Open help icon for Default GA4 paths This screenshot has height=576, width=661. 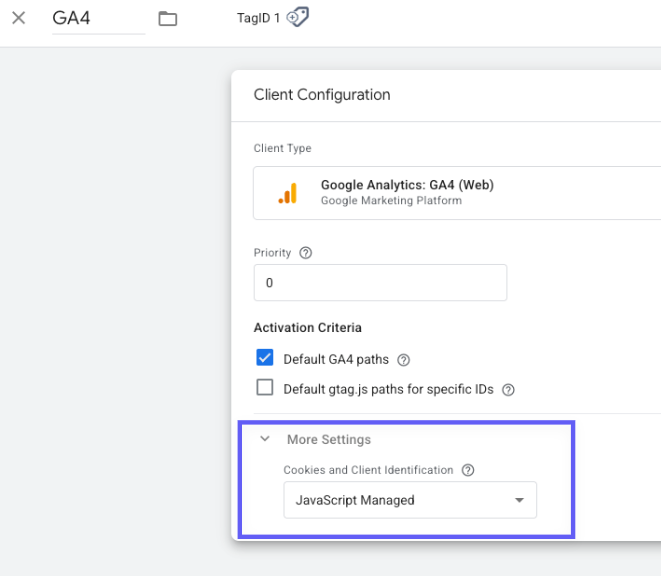pyautogui.click(x=403, y=360)
